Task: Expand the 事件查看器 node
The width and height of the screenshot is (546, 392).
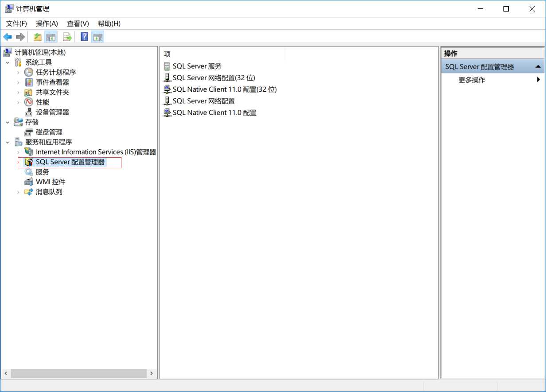Action: pyautogui.click(x=18, y=82)
